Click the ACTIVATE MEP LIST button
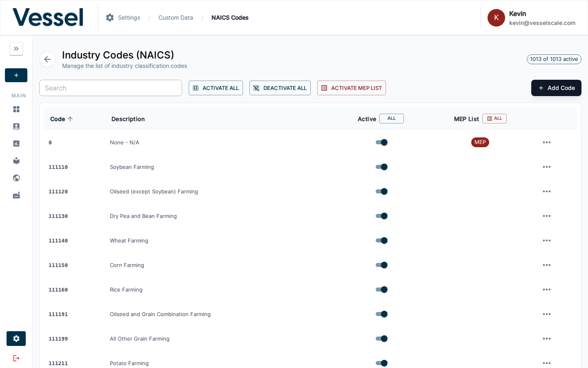588x368 pixels. pyautogui.click(x=352, y=88)
